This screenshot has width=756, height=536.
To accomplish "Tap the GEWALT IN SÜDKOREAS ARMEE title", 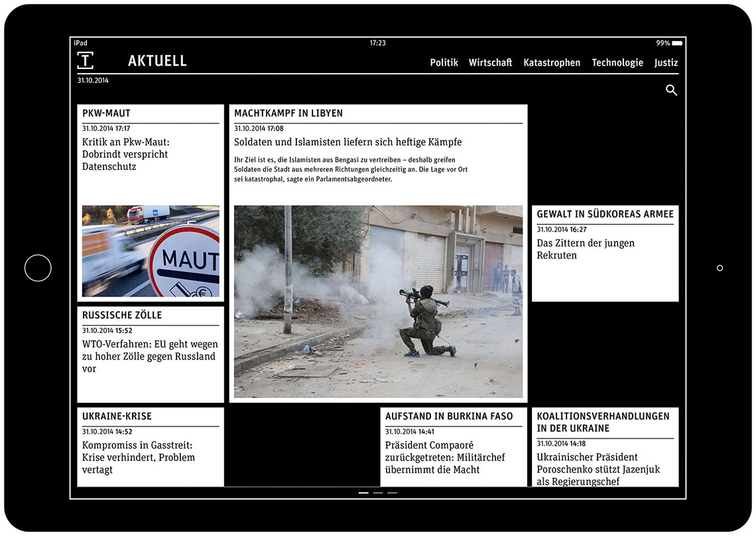I will click(x=605, y=214).
